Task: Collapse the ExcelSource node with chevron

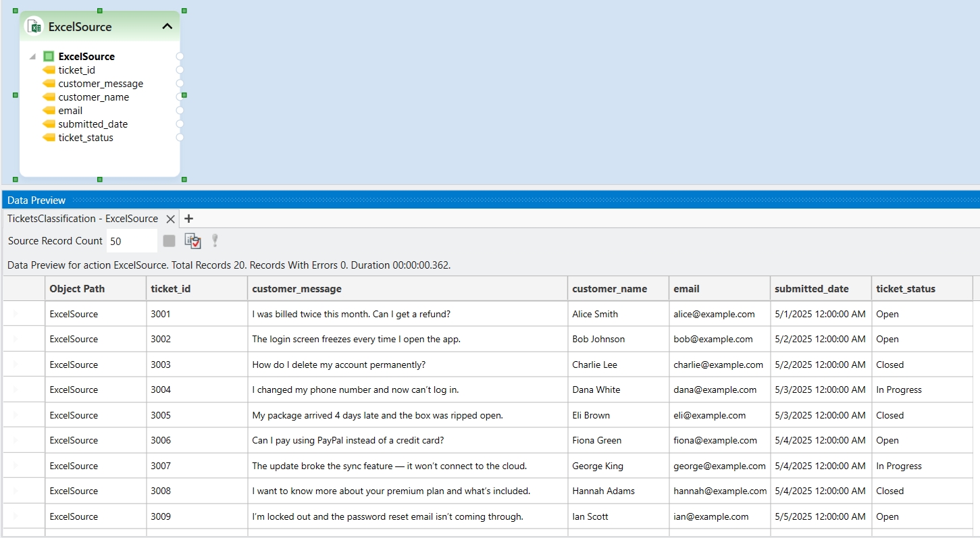Action: coord(167,26)
